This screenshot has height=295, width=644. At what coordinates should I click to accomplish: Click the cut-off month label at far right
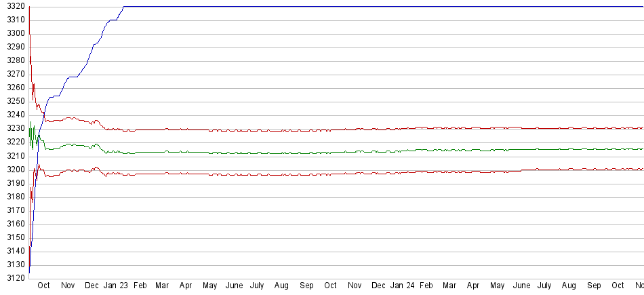638,286
